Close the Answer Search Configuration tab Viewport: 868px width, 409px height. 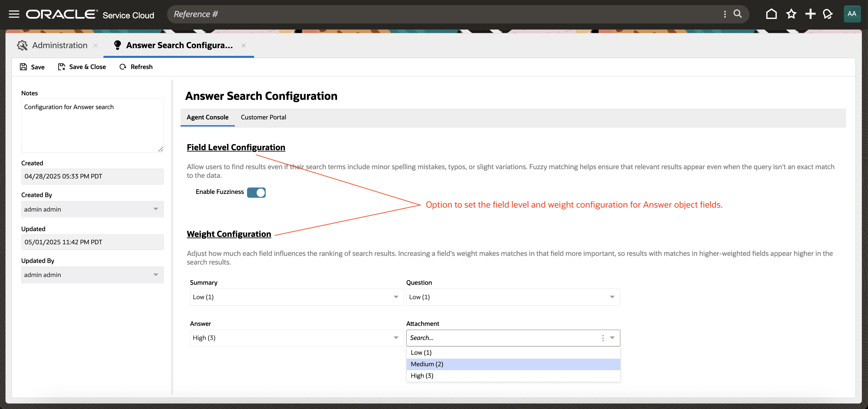(243, 46)
